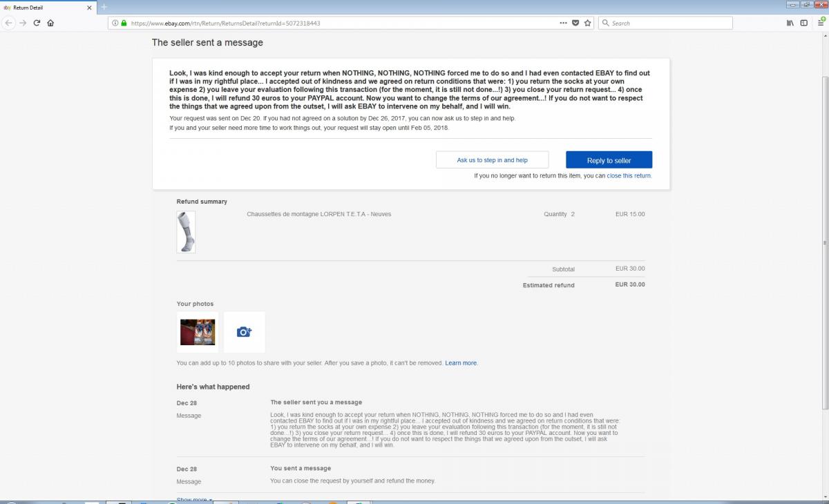Click the bold seller message text
Screen dimensions: 829x504
[410, 90]
